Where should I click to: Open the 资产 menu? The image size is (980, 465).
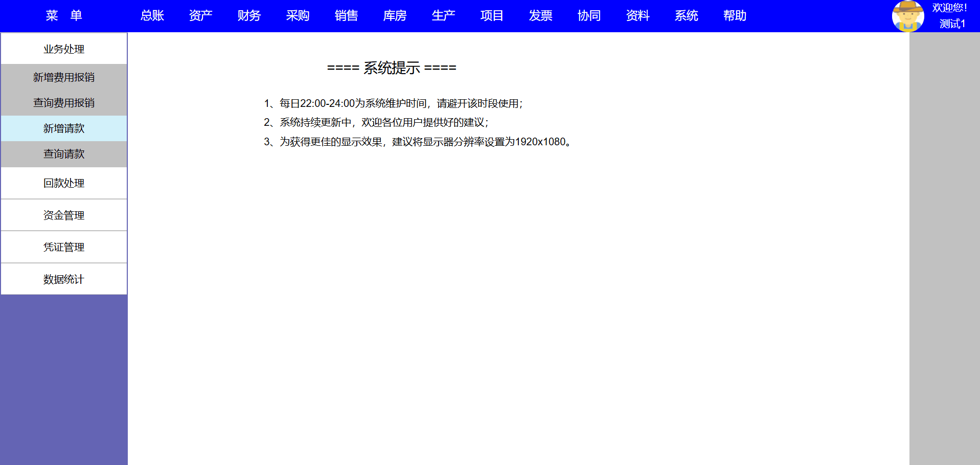[200, 16]
